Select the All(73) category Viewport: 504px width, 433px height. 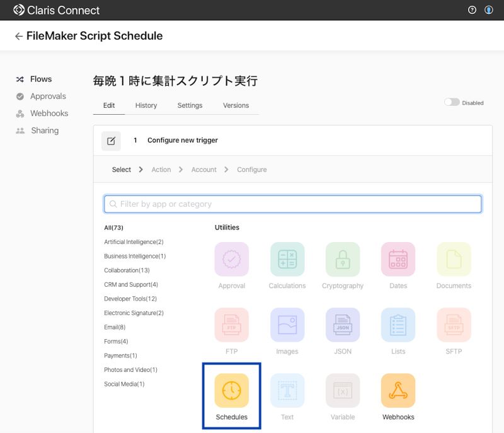[113, 228]
